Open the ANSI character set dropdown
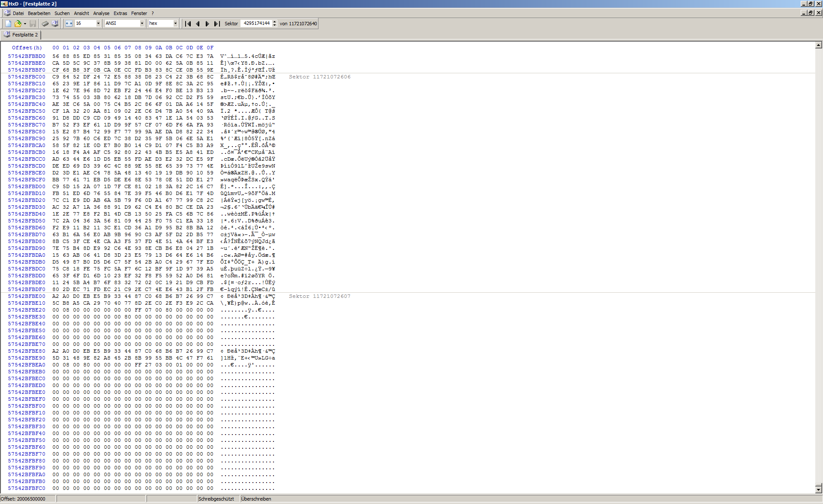 tap(142, 24)
